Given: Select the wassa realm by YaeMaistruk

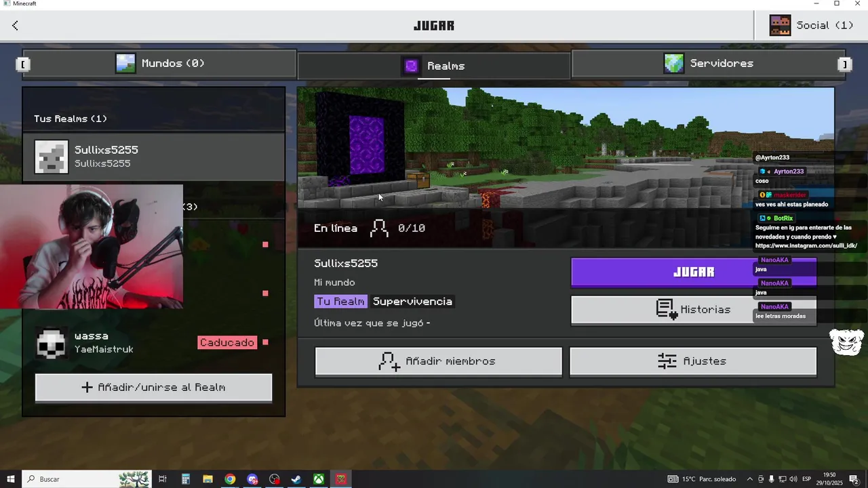Looking at the screenshot, I should [153, 342].
